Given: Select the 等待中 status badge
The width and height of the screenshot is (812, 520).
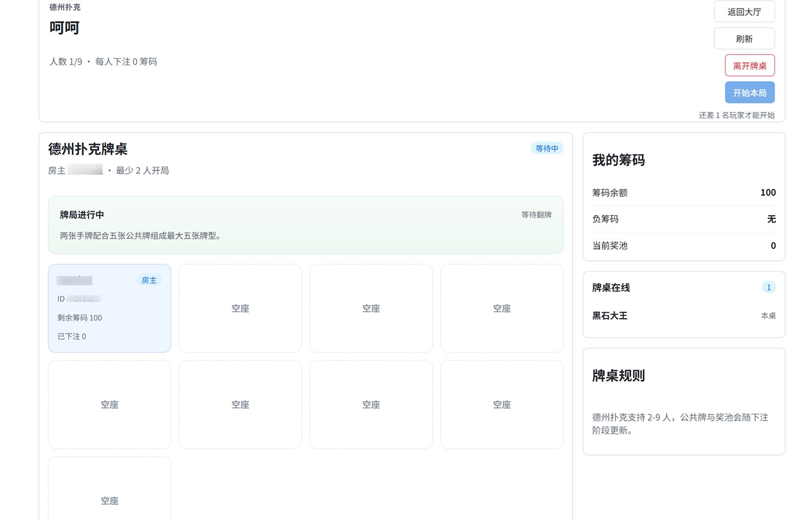Looking at the screenshot, I should (x=547, y=148).
